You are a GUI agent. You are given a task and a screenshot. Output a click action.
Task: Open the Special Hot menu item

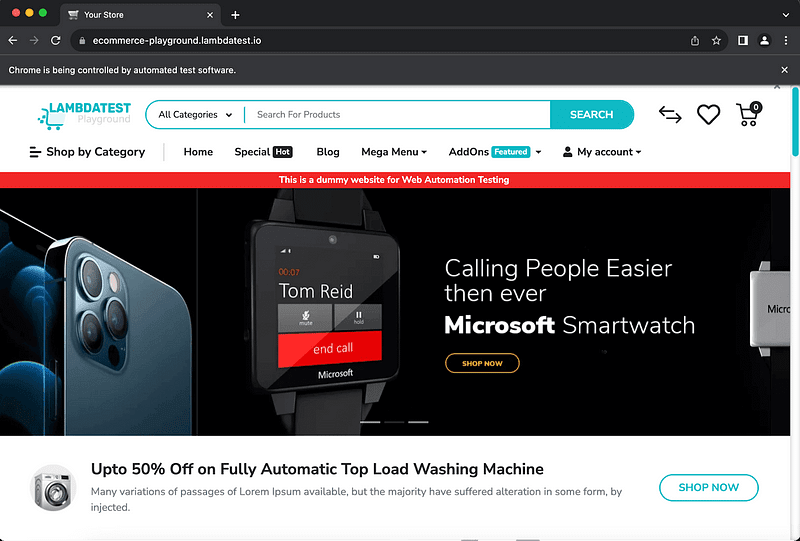[x=263, y=152]
